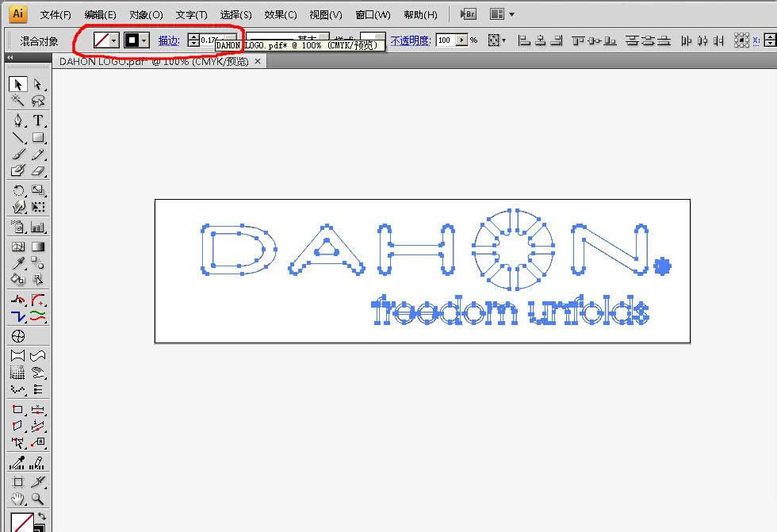This screenshot has height=532, width=777.
Task: Click Vertical Align Bottom icon
Action: (x=610, y=40)
